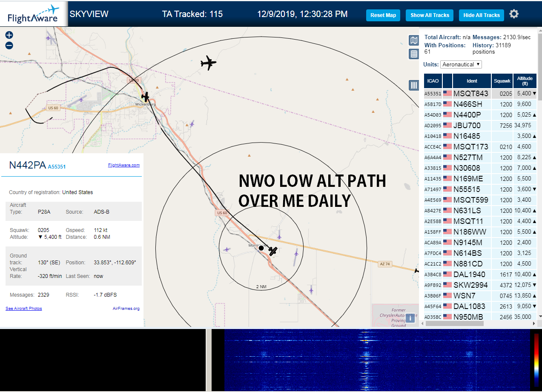The width and height of the screenshot is (542, 392).
Task: Select the large aircraft north of Wickenburg
Action: 209,63
